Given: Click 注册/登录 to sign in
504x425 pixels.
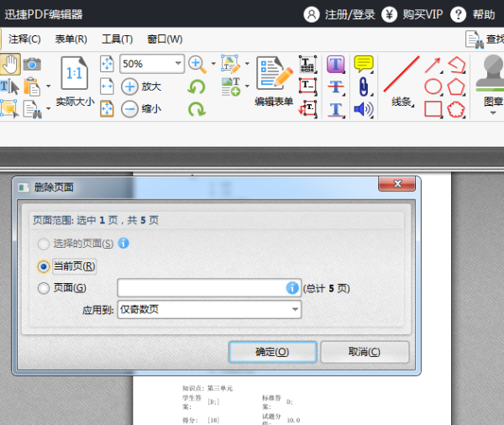Looking at the screenshot, I should point(349,14).
